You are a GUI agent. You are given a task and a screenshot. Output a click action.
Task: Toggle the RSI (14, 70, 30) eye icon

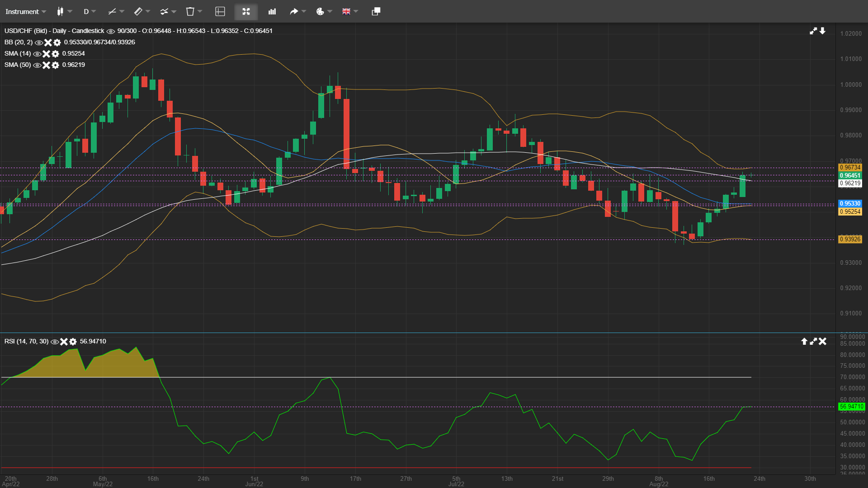pos(55,342)
